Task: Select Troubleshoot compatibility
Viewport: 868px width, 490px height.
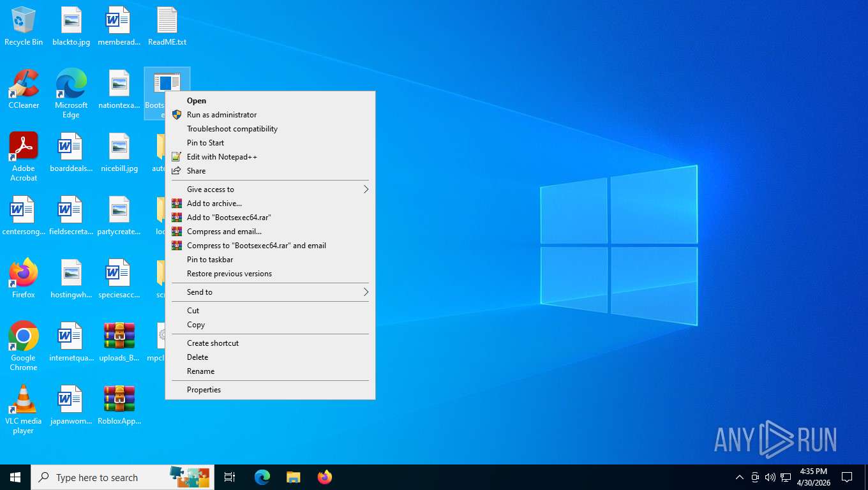Action: pyautogui.click(x=271, y=129)
